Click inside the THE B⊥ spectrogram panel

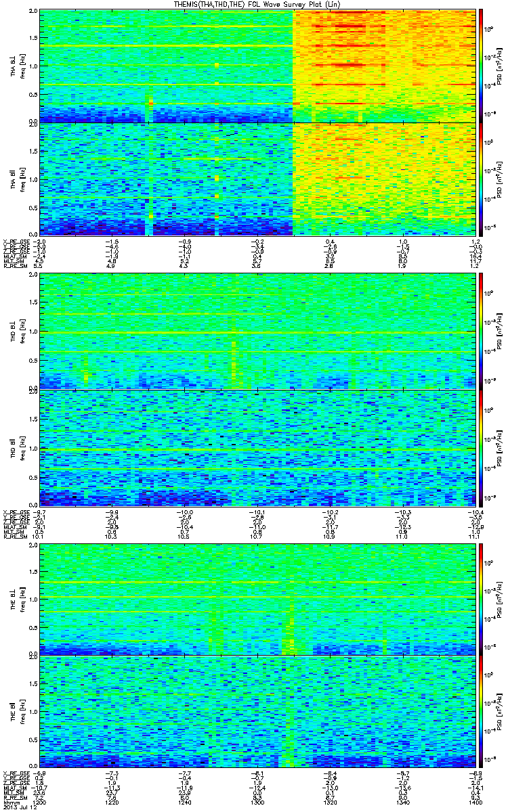[x=256, y=599]
